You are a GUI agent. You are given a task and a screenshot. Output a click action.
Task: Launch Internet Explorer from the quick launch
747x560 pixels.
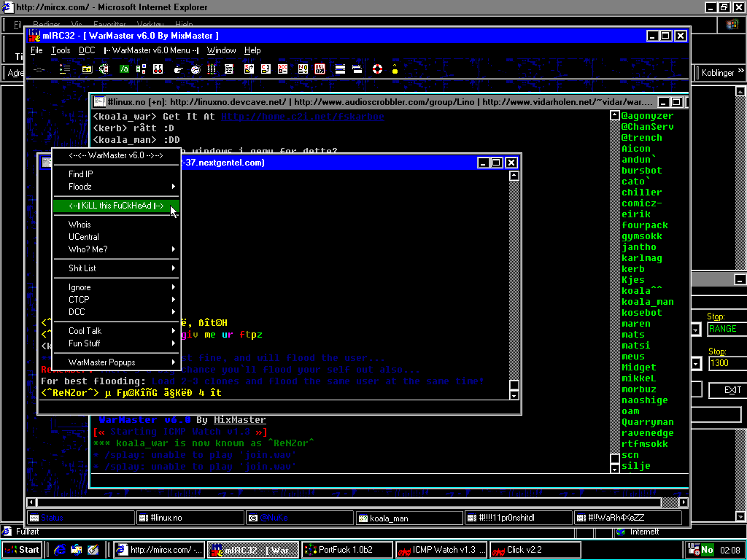pyautogui.click(x=60, y=550)
